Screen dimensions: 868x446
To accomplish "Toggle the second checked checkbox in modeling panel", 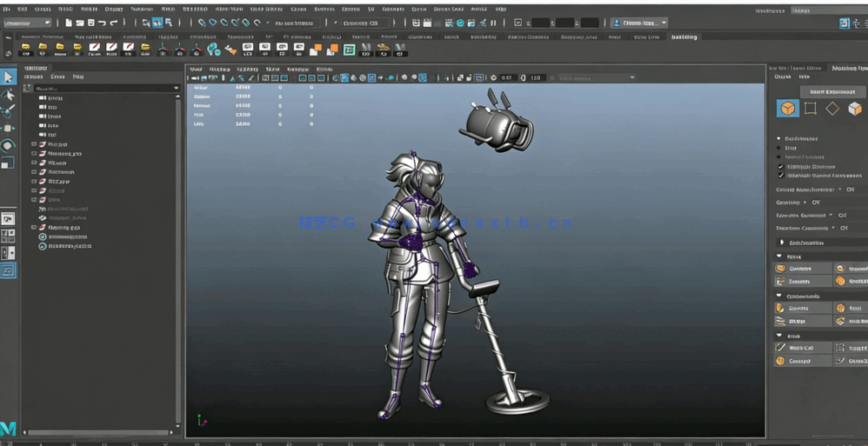I will pyautogui.click(x=780, y=176).
